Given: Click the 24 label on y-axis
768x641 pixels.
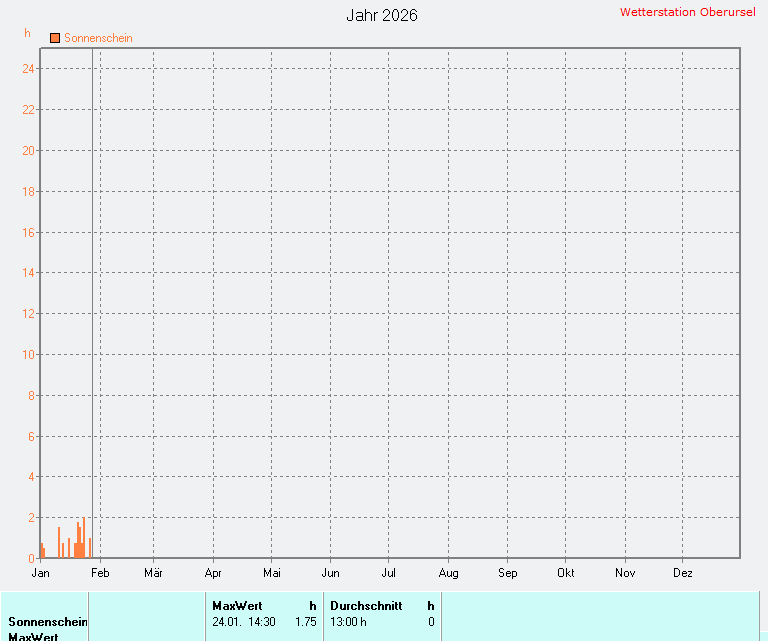Looking at the screenshot, I should point(29,69).
